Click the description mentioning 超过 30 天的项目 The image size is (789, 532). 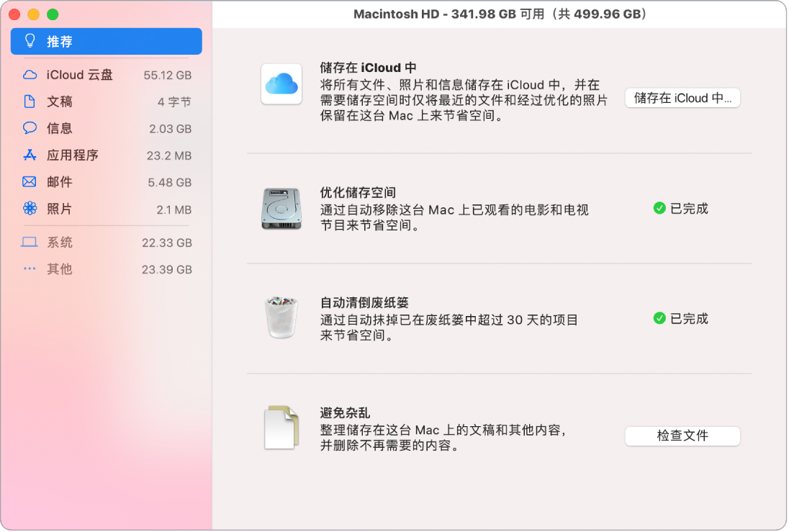448,328
